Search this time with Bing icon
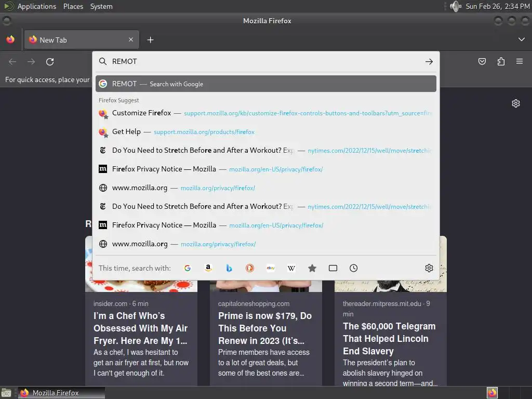Viewport: 532px width, 399px height. coord(229,268)
